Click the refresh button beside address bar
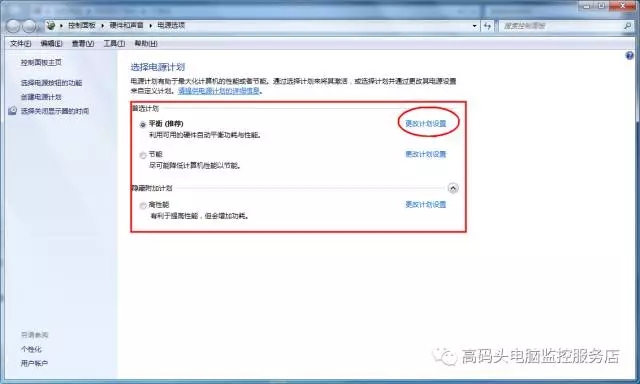This screenshot has width=640, height=384. [x=488, y=26]
